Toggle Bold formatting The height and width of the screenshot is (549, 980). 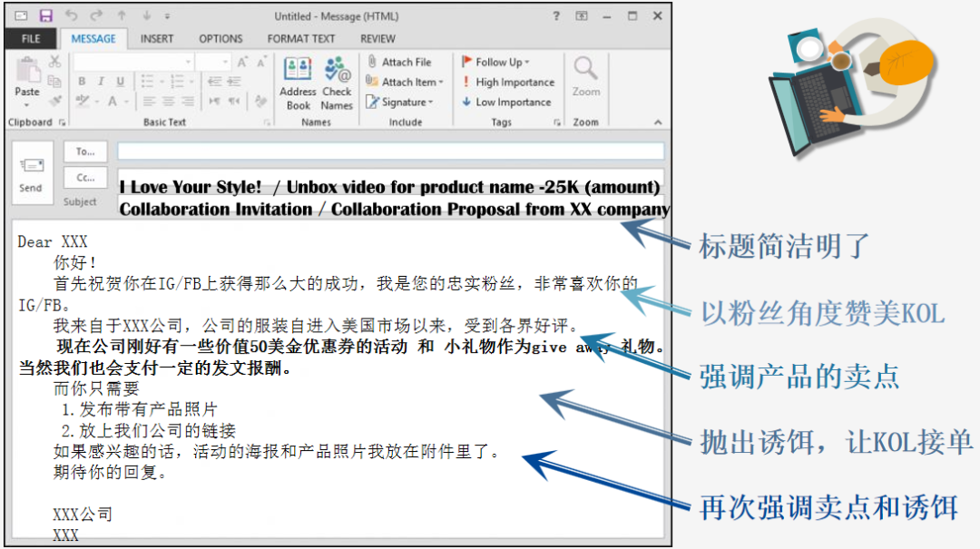coord(82,82)
